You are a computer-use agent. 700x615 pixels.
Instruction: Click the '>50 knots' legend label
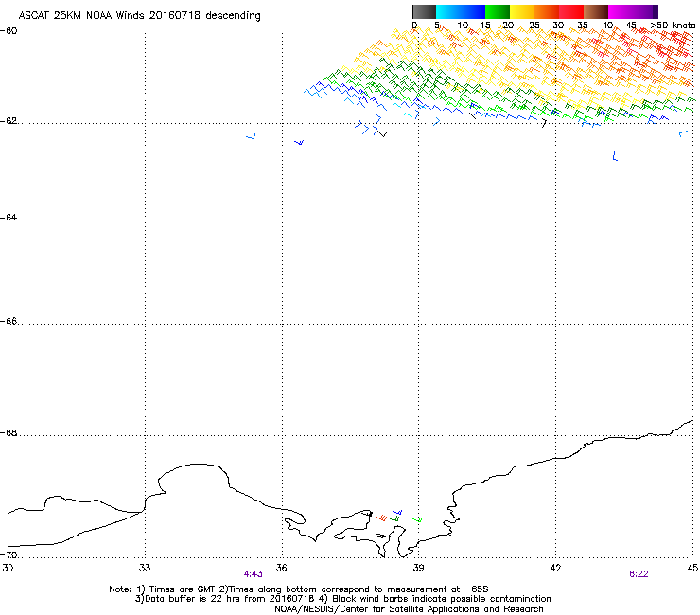673,26
